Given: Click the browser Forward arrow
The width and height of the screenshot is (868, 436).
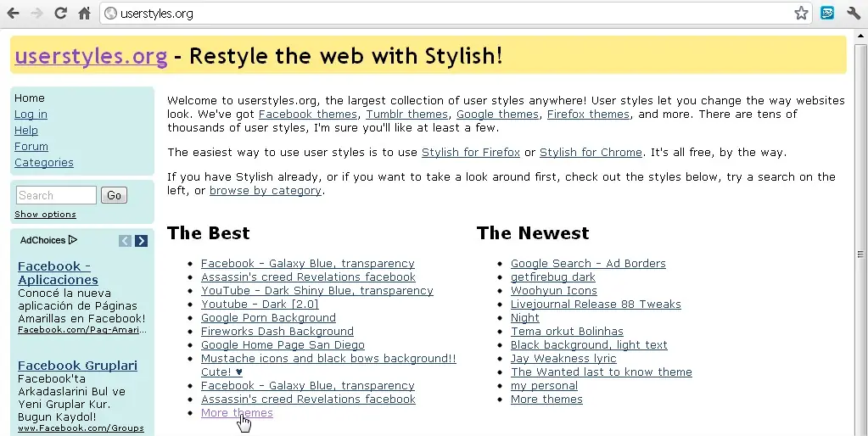Looking at the screenshot, I should pos(37,14).
